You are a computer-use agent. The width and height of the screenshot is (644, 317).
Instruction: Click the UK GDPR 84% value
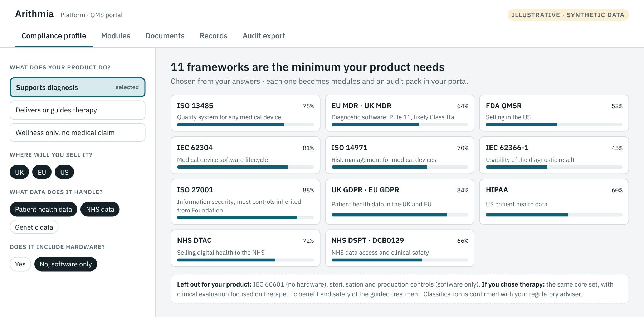click(x=463, y=190)
